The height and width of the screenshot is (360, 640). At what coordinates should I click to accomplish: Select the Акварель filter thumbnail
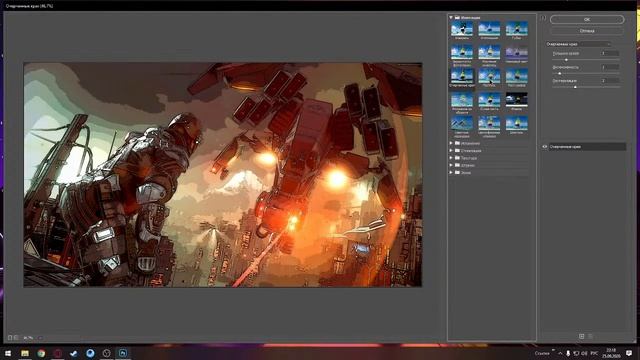click(x=462, y=29)
